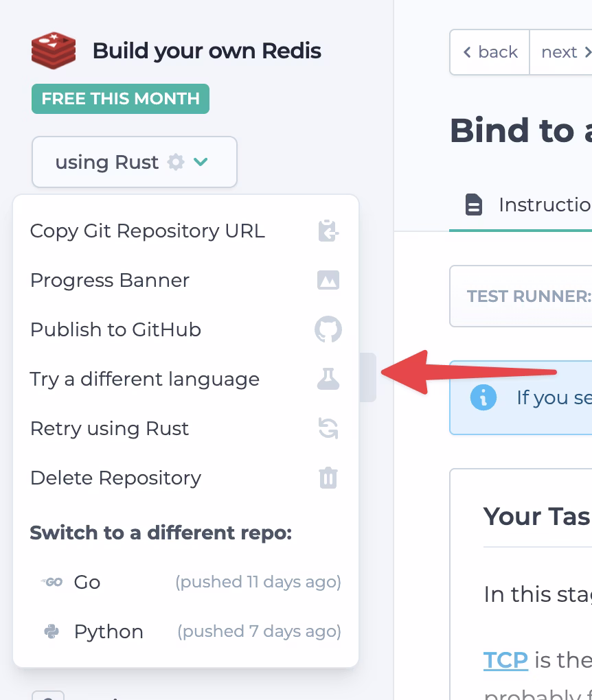Choose Delete Repository from the menu
592x700 pixels.
116,478
